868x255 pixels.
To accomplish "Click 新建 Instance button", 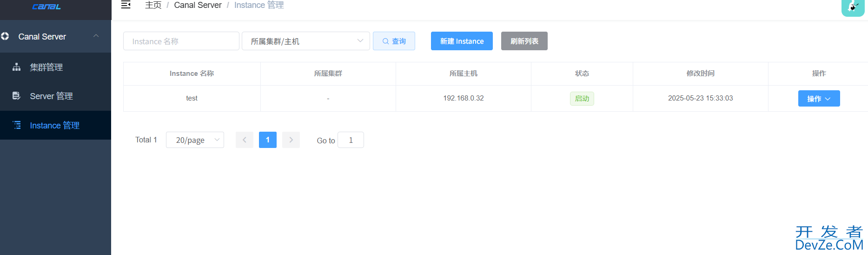I will 462,41.
